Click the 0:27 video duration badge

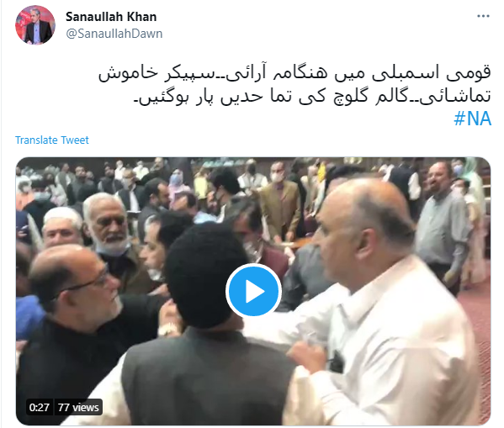point(40,407)
